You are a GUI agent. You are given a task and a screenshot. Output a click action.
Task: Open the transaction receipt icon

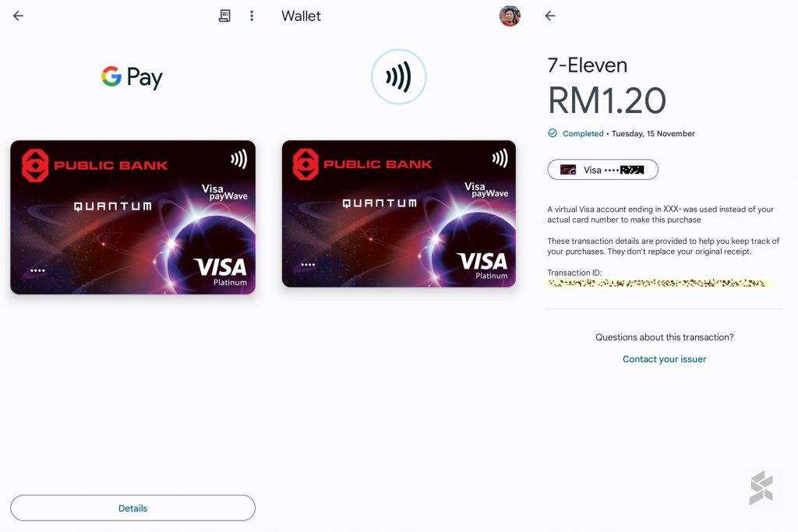(x=224, y=16)
